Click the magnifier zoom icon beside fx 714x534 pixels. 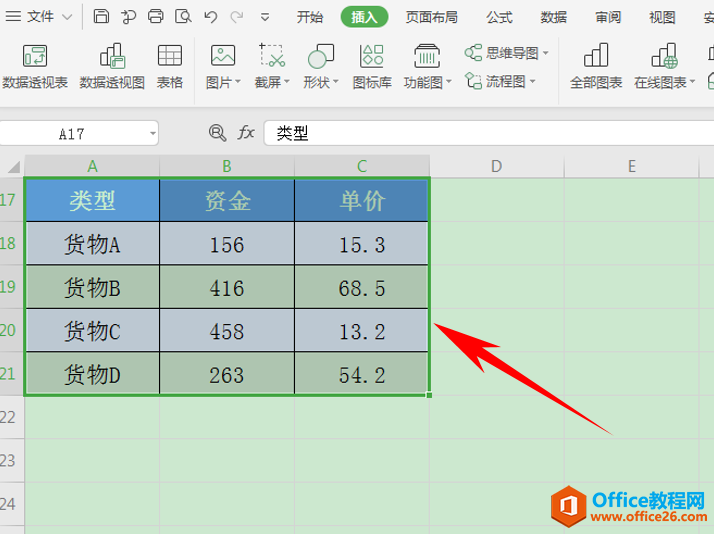tap(217, 133)
